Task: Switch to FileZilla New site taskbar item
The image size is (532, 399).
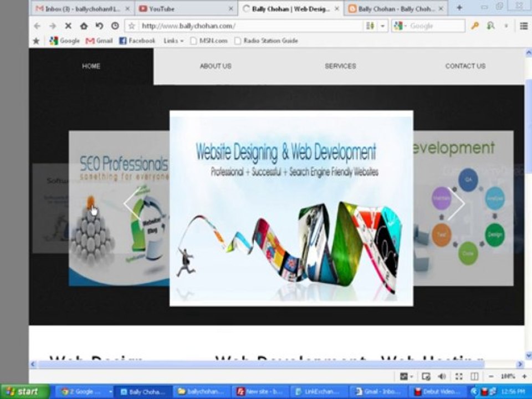Action: (x=260, y=392)
